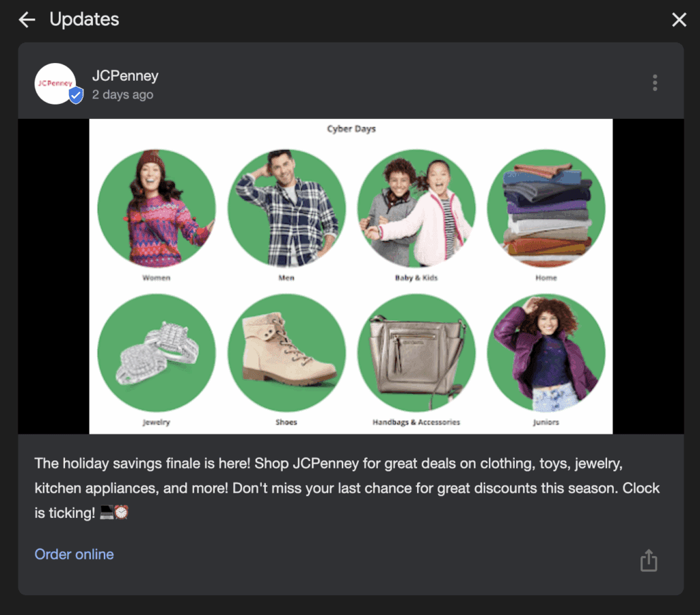Image resolution: width=700 pixels, height=615 pixels.
Task: Click the back arrow on Updates screen
Action: 26,19
